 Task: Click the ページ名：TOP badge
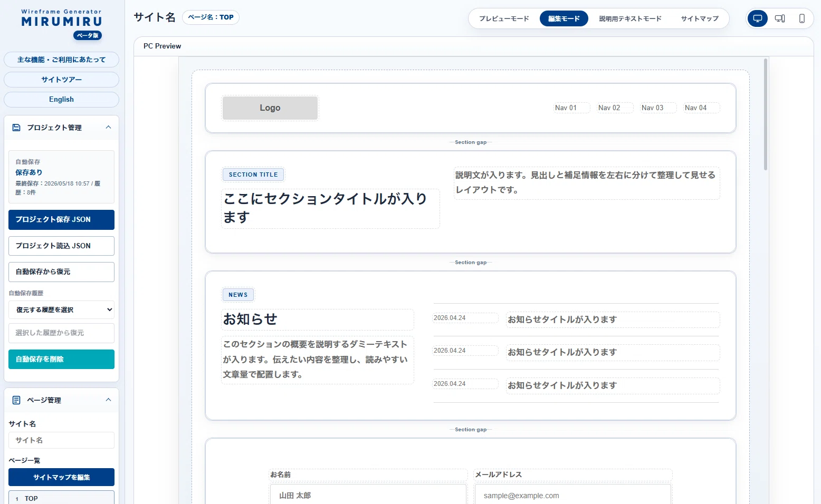click(x=211, y=17)
